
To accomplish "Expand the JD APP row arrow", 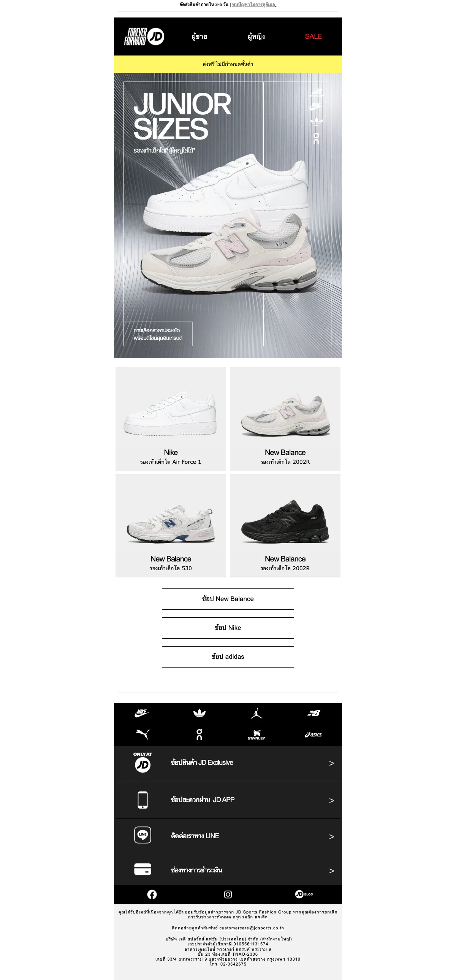I will 332,801.
